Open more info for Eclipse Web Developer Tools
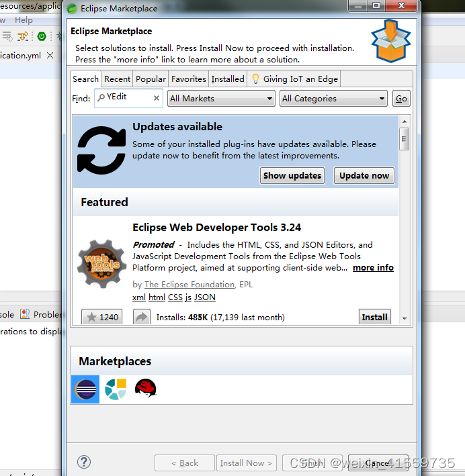Image resolution: width=465 pixels, height=476 pixels. click(x=373, y=267)
